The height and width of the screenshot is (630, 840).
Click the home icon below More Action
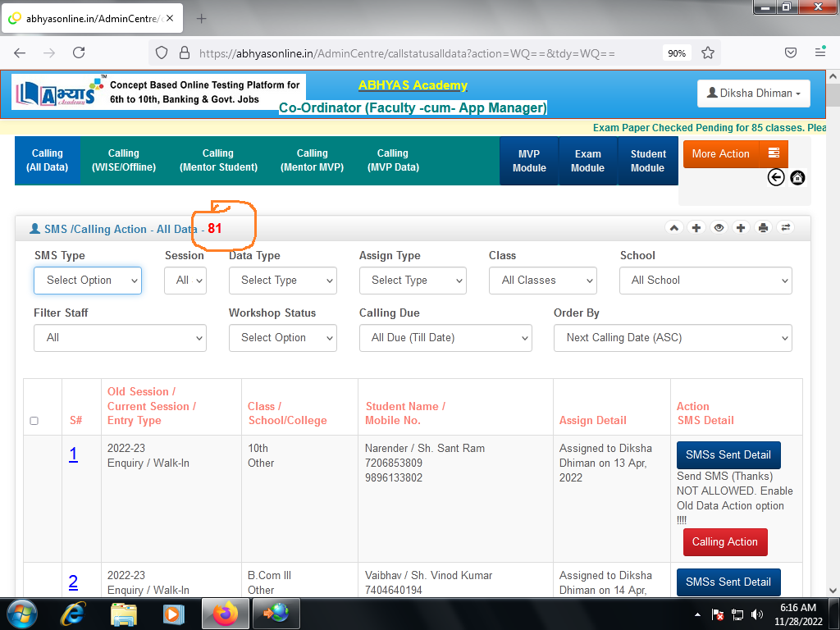pos(797,177)
